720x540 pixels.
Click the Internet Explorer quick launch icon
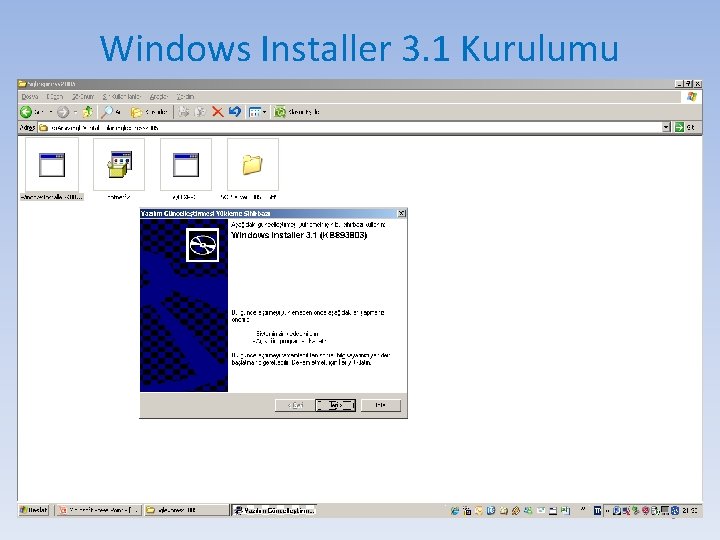pos(455,510)
